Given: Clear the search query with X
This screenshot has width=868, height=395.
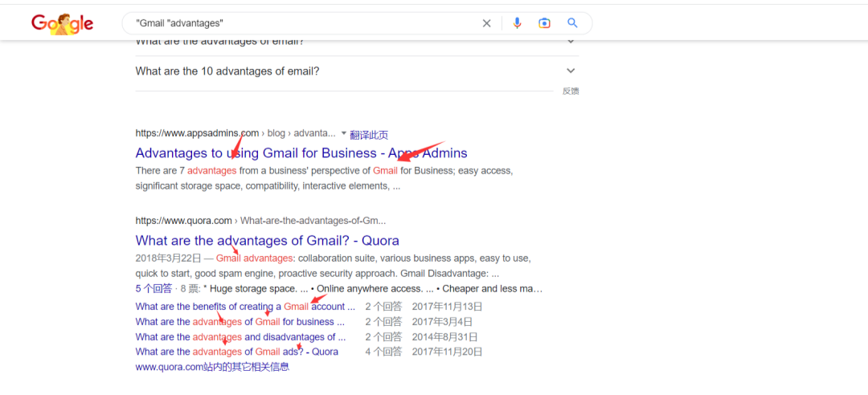Looking at the screenshot, I should [x=486, y=23].
